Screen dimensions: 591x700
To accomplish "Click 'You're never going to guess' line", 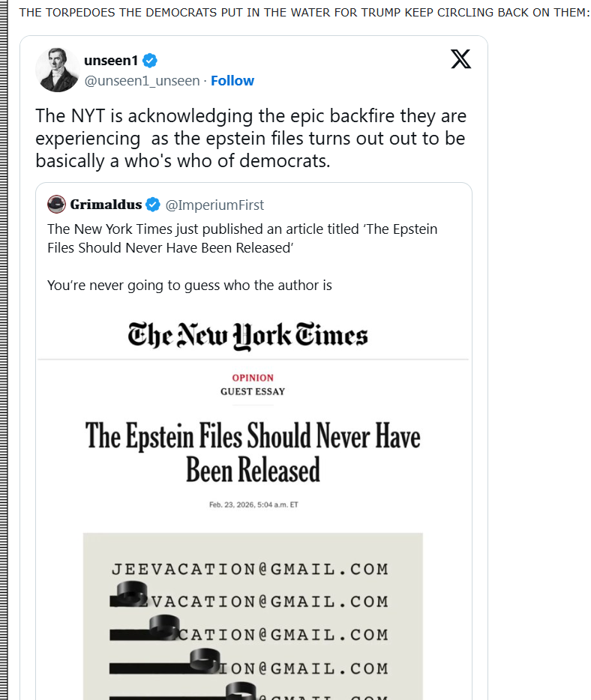I will point(189,285).
